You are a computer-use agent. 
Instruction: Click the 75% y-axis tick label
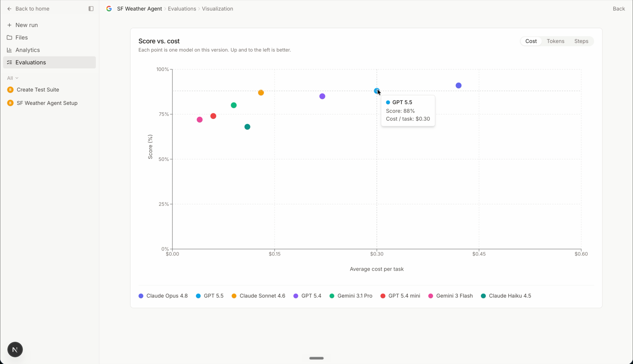click(x=164, y=114)
